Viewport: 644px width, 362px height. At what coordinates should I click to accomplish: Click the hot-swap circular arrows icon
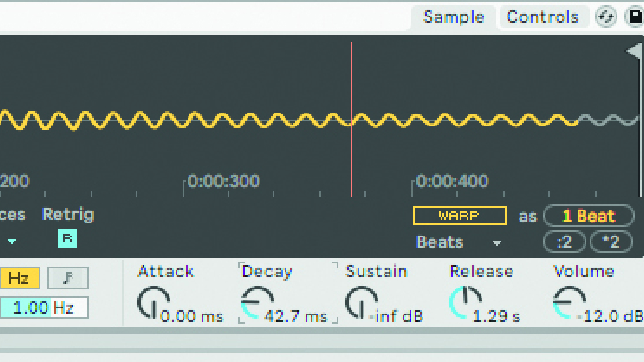(606, 17)
